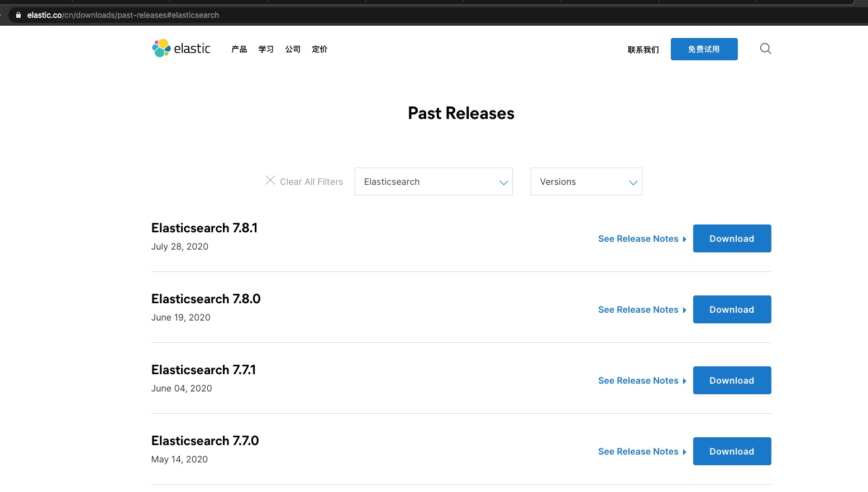Open the search magnifier icon

[x=765, y=49]
